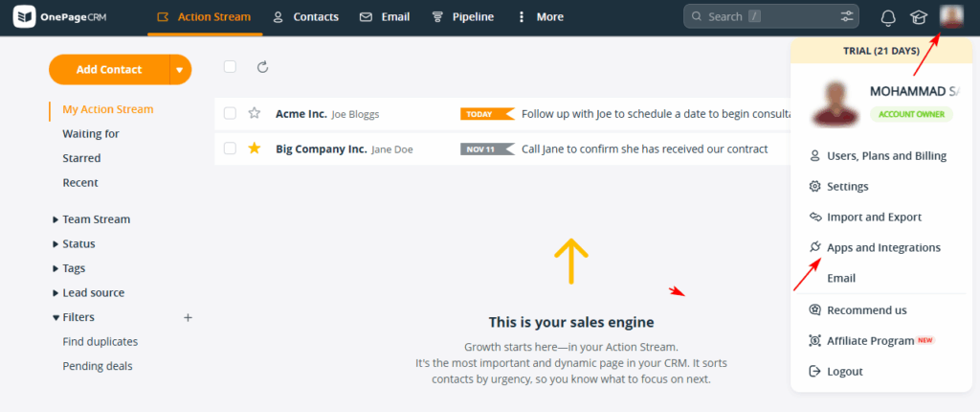Check the Acme Inc. row checkbox

pyautogui.click(x=230, y=113)
